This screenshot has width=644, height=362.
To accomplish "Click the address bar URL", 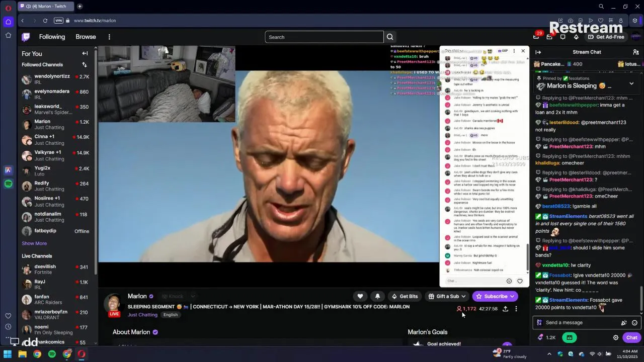I will 95,21.
